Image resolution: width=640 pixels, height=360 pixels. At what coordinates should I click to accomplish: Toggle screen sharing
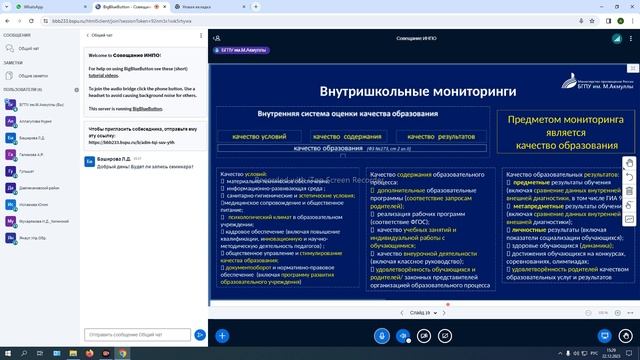(445, 336)
